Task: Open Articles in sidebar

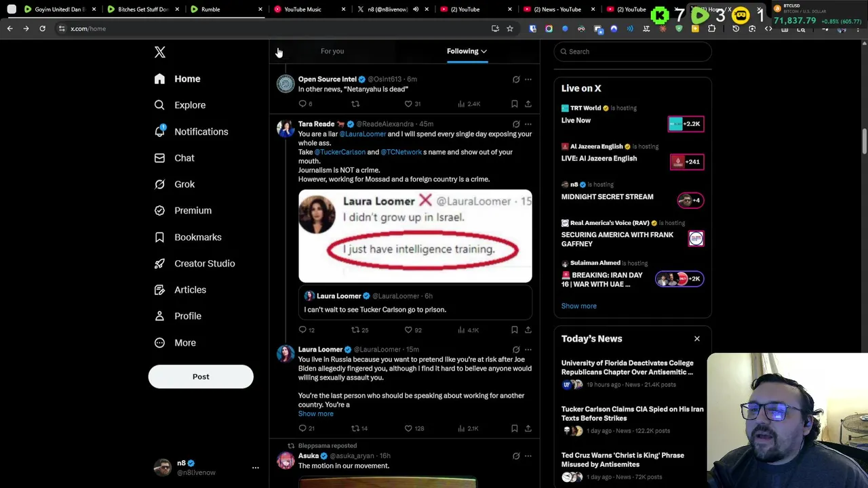Action: click(x=180, y=289)
